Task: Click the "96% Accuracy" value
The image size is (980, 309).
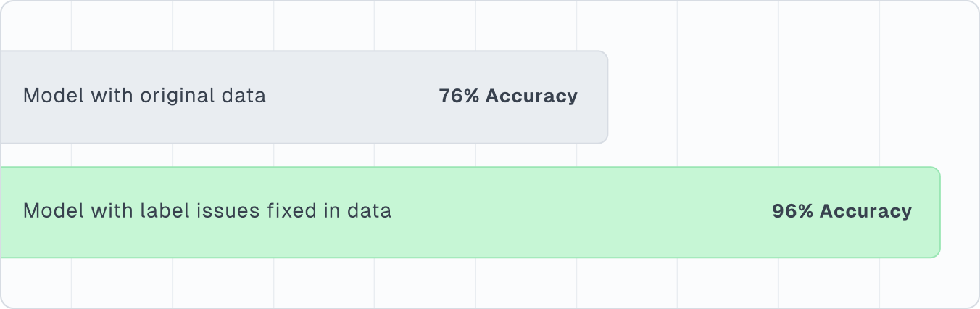Action: (842, 212)
